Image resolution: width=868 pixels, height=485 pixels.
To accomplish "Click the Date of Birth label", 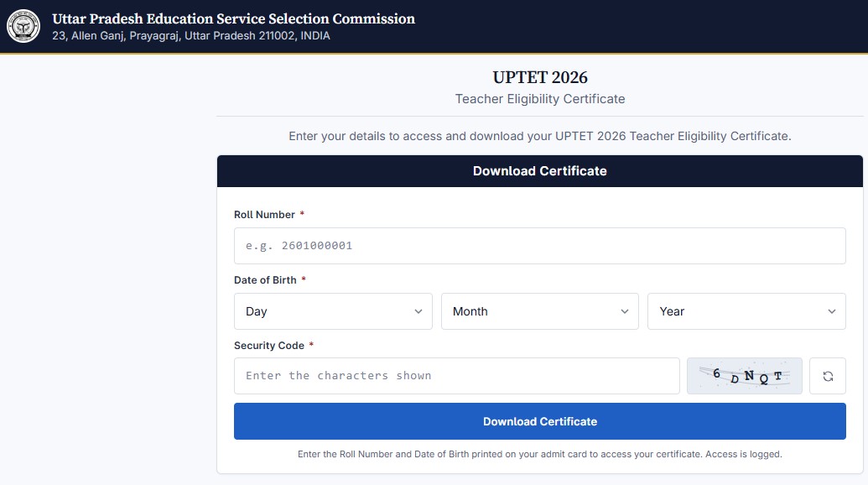I will tap(265, 280).
